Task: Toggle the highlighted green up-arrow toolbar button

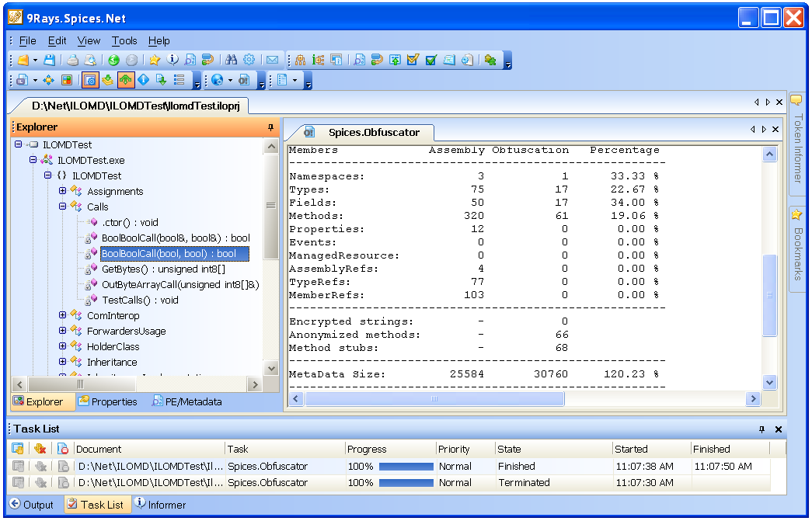Action: [x=126, y=80]
